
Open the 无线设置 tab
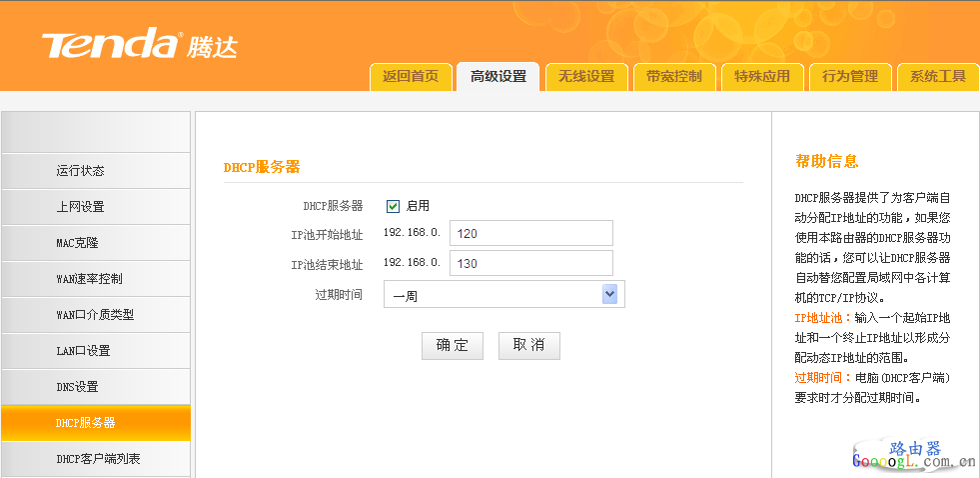pos(586,77)
